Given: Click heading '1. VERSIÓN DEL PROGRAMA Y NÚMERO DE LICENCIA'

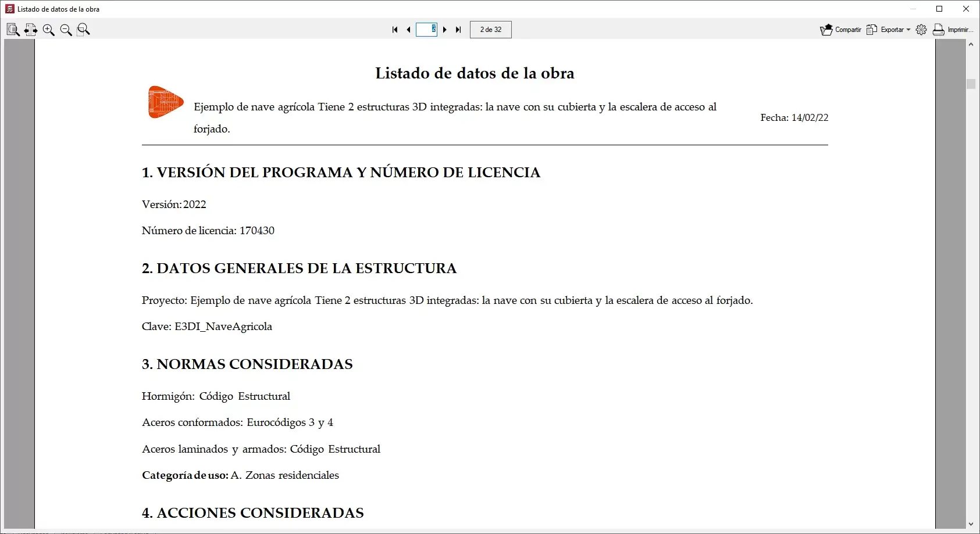Looking at the screenshot, I should 341,173.
